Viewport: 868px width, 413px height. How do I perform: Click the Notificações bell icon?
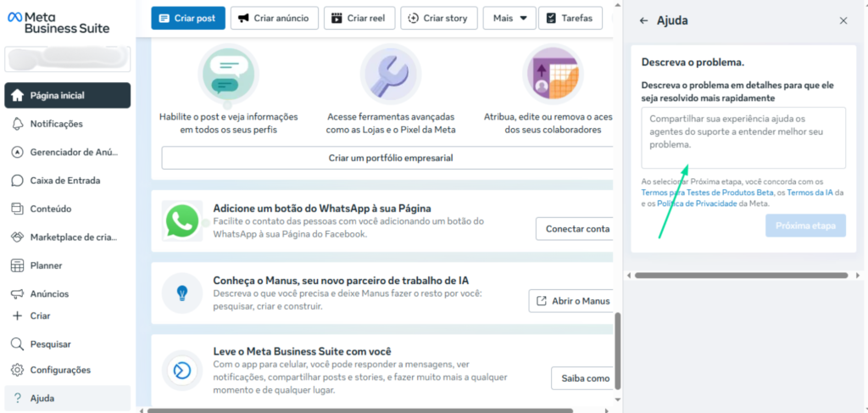(x=17, y=124)
